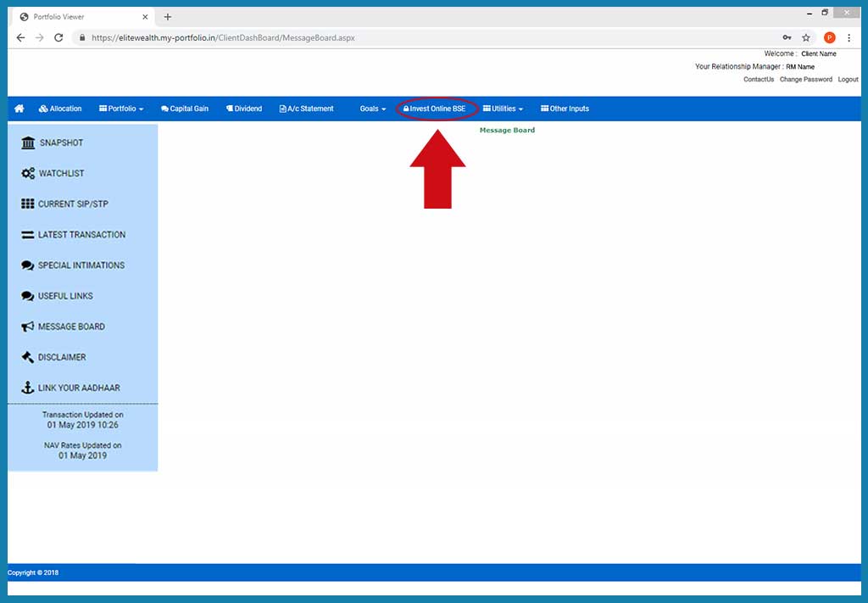Click the Watchlist gears icon
Viewport: 868px width, 603px height.
[28, 173]
